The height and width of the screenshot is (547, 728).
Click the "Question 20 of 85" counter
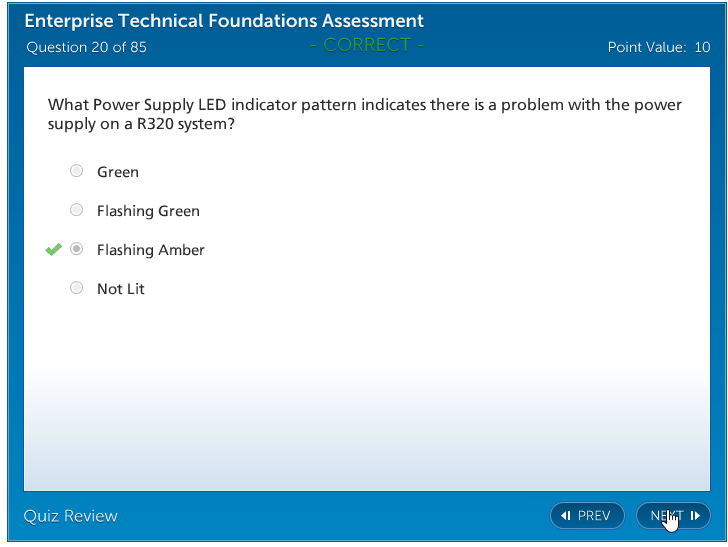coord(86,47)
